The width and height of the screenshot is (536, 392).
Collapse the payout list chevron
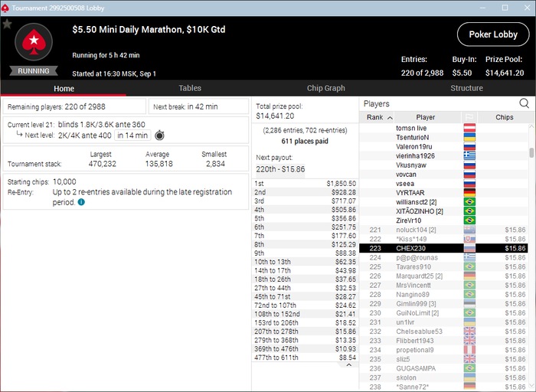pyautogui.click(x=348, y=365)
